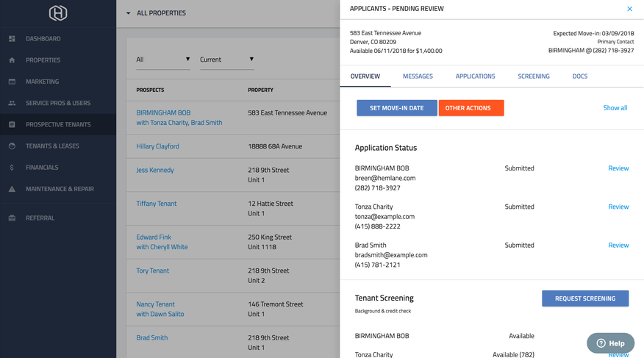
Task: Open the 'All' filter dropdown
Action: click(x=163, y=60)
